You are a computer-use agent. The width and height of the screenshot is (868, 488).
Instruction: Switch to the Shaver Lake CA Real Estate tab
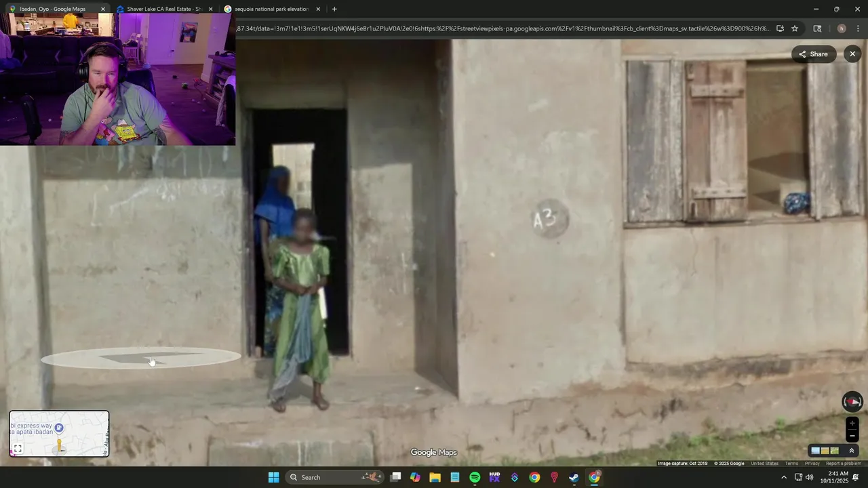(164, 9)
